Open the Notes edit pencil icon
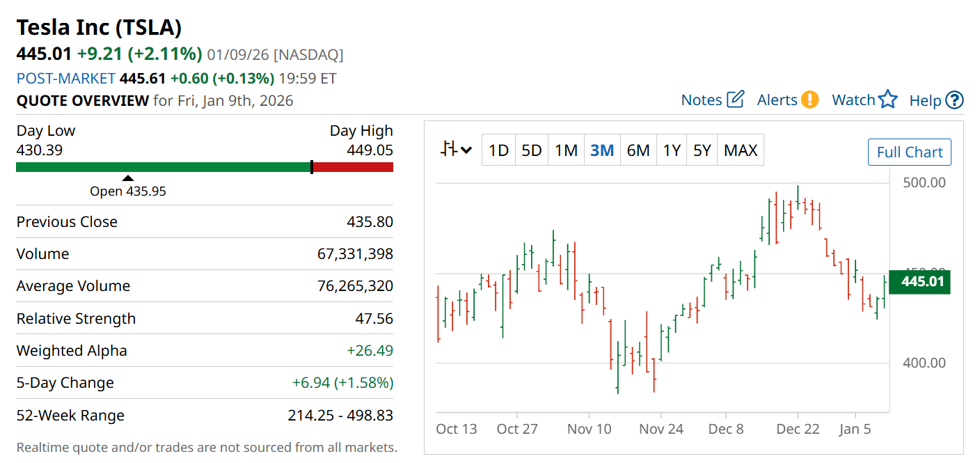 click(736, 100)
